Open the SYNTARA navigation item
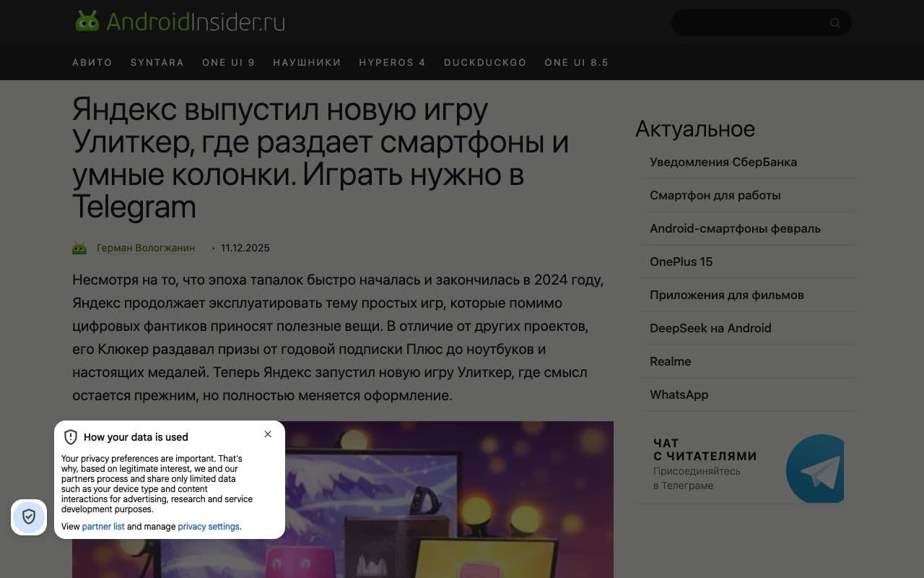 click(x=157, y=62)
